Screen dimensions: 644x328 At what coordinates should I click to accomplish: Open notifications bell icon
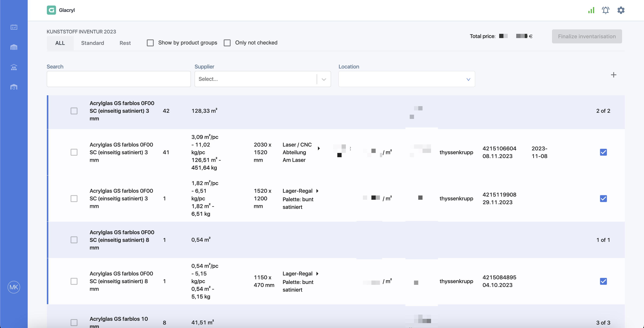tap(605, 10)
